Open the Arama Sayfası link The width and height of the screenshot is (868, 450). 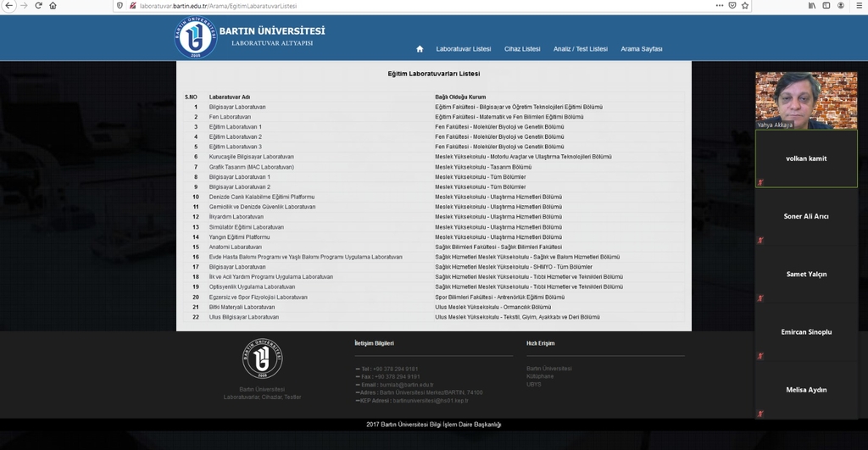pyautogui.click(x=641, y=49)
